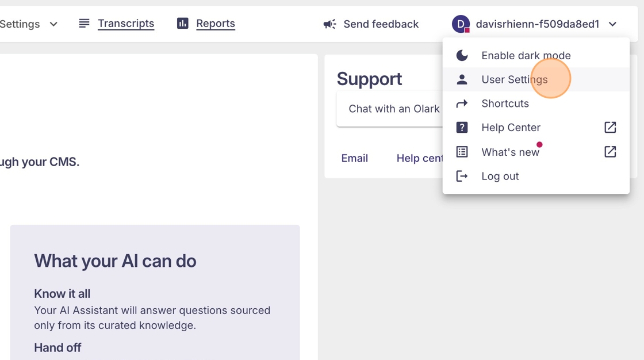Image resolution: width=644 pixels, height=360 pixels.
Task: Click the person icon beside User Settings
Action: [x=462, y=80]
